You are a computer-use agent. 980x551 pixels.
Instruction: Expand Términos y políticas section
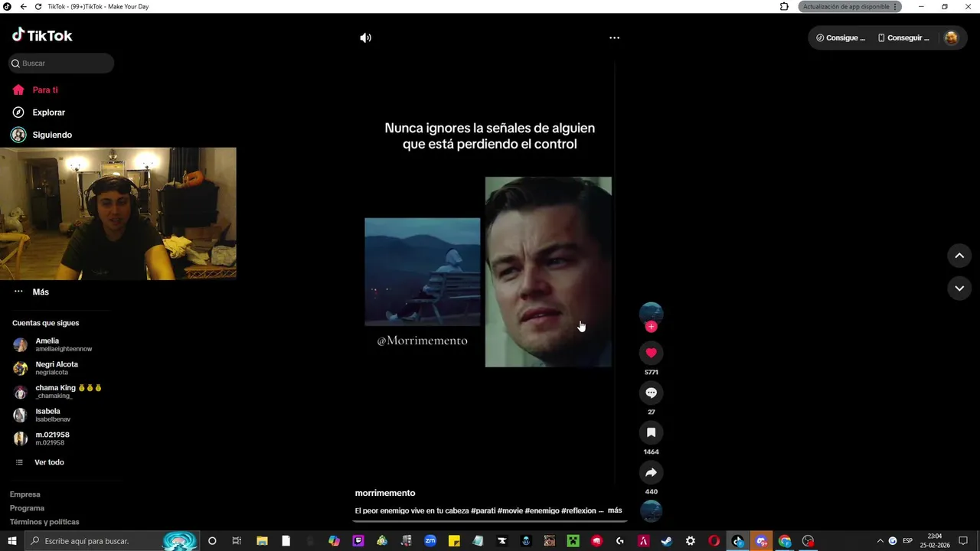(x=44, y=522)
